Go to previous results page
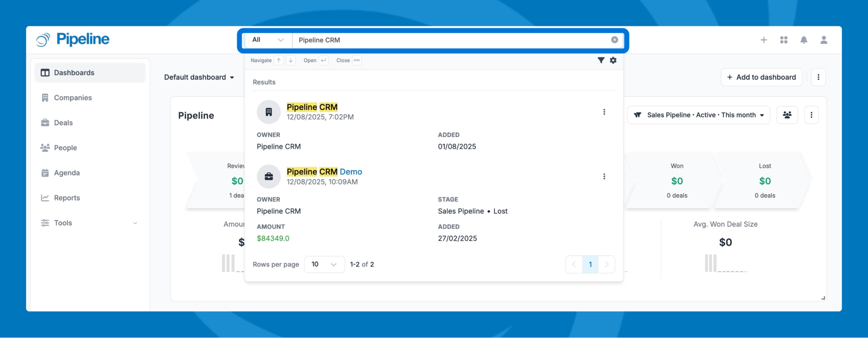The height and width of the screenshot is (338, 868). [574, 264]
